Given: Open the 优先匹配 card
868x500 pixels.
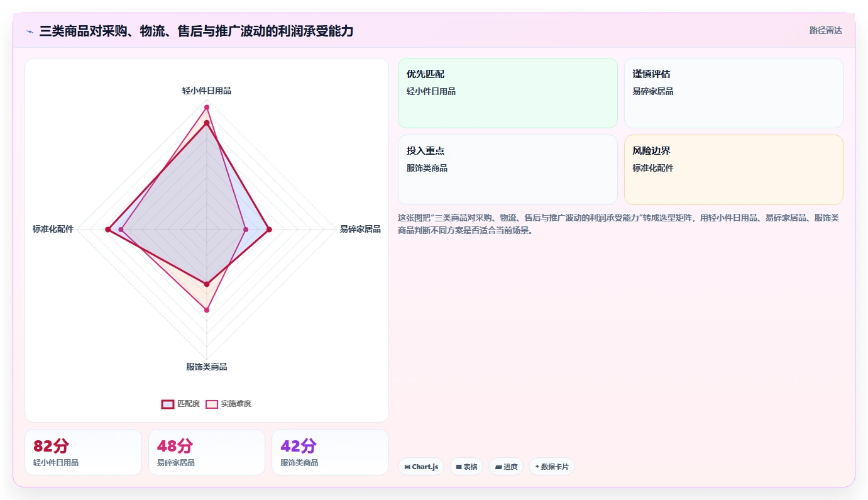Looking at the screenshot, I should coord(508,93).
